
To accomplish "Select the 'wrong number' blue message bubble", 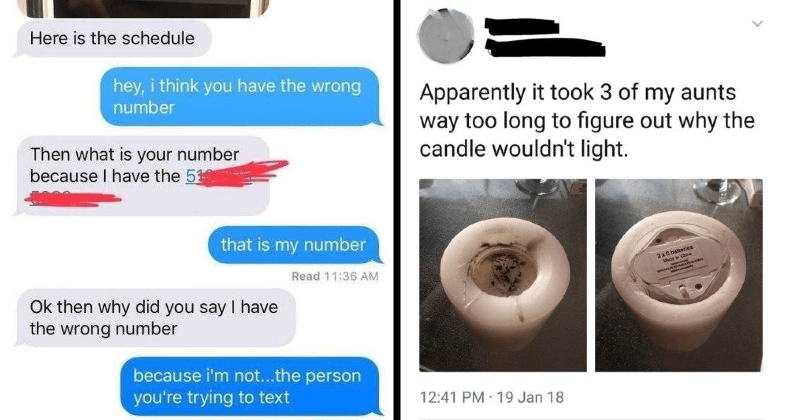I will point(240,96).
